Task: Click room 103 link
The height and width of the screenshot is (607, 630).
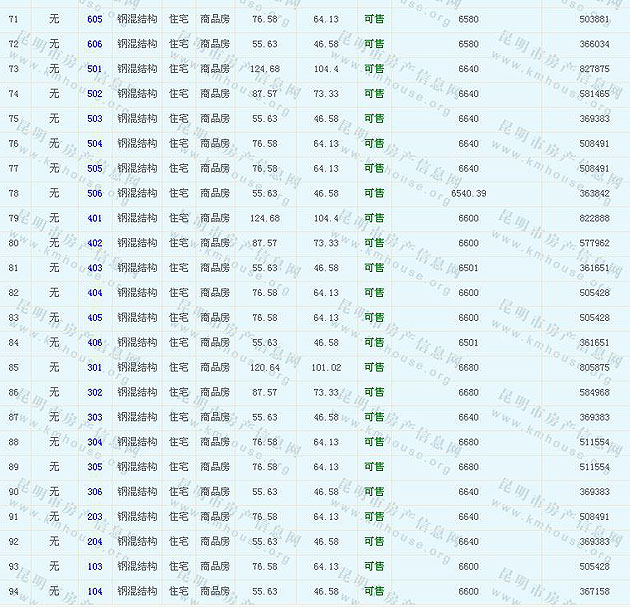Action: coord(95,566)
